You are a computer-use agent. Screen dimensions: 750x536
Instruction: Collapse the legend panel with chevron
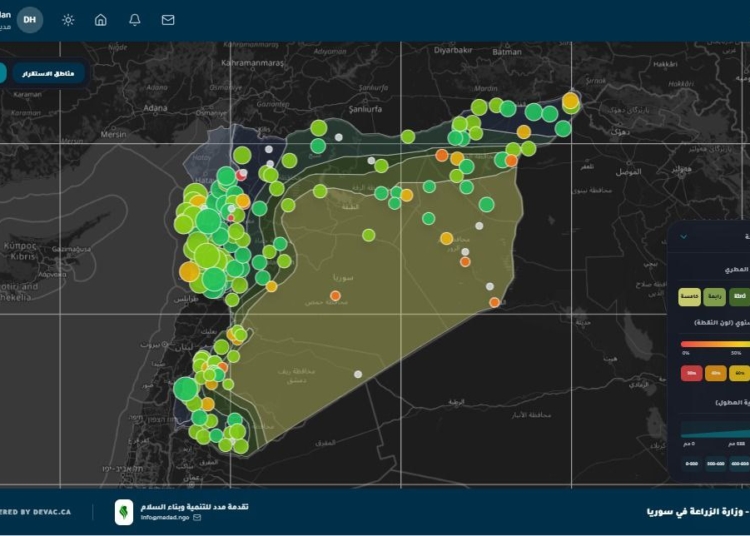[683, 237]
